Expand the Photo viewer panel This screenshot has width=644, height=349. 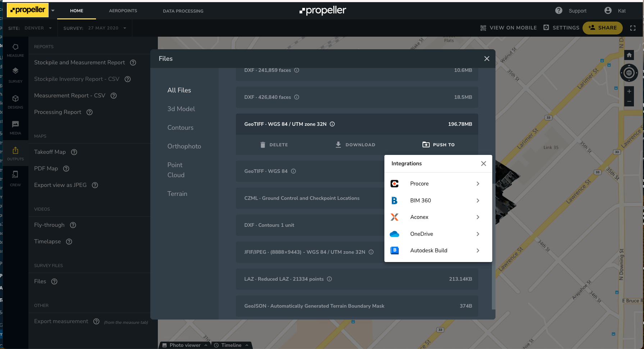point(185,345)
